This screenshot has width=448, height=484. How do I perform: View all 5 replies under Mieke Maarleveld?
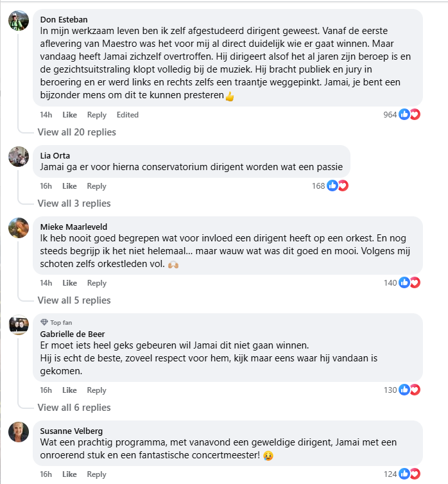pyautogui.click(x=74, y=300)
